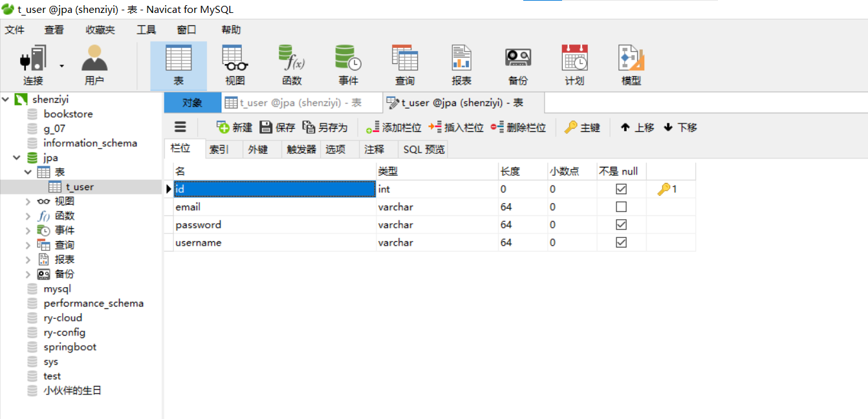Open the 查看 menu

pos(54,30)
